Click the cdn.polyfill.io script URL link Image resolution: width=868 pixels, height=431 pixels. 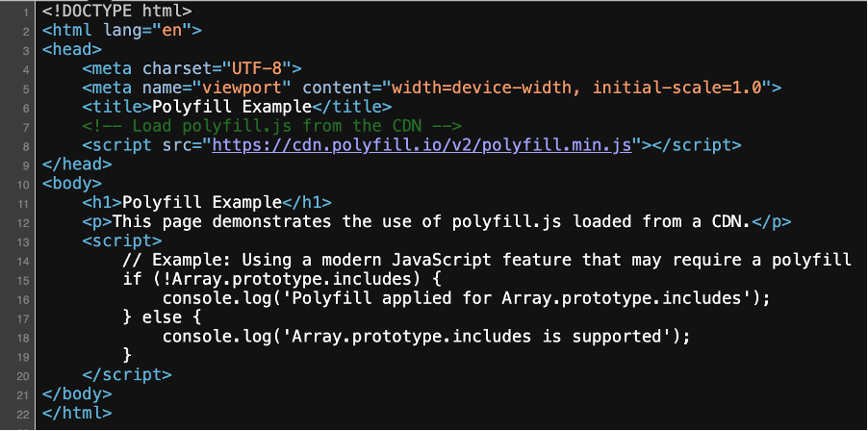point(421,144)
